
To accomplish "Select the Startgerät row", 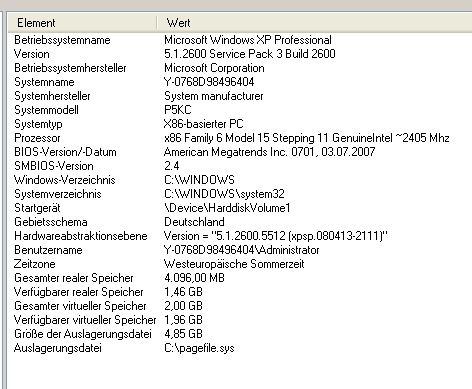I will (x=37, y=208).
